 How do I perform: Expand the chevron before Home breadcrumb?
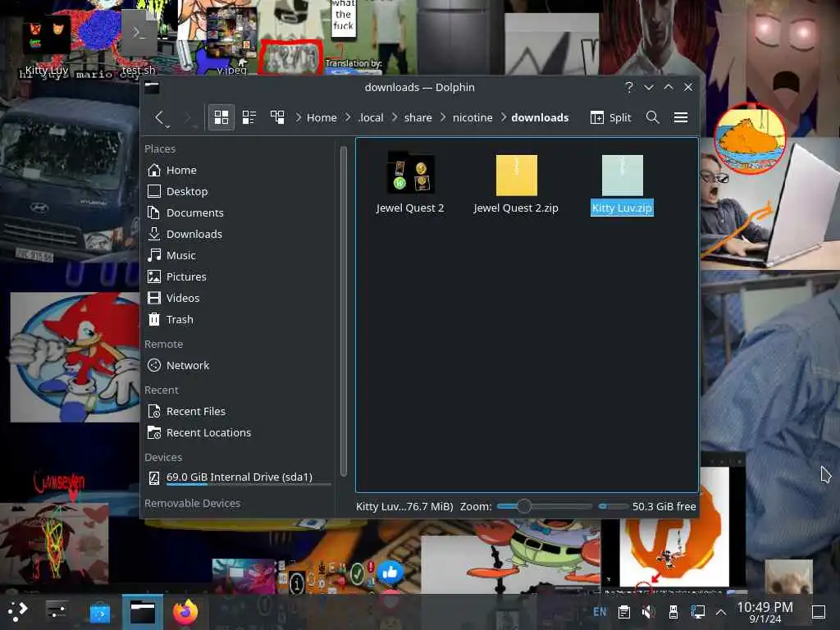click(299, 117)
